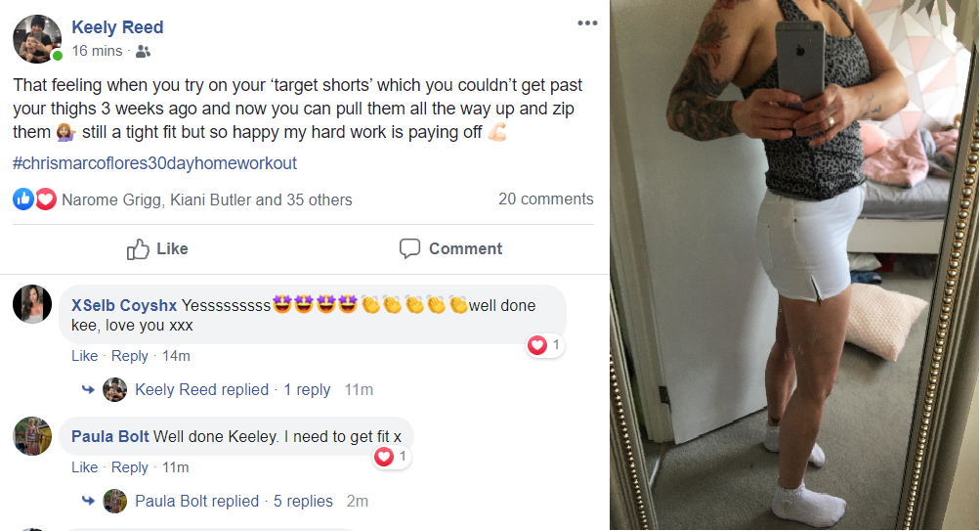
Task: Click the red heart reaction icon under post
Action: point(46,199)
